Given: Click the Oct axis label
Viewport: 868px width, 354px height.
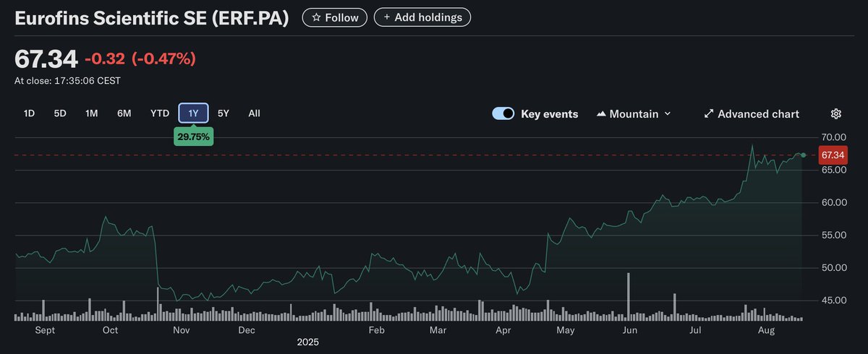Looking at the screenshot, I should [111, 330].
